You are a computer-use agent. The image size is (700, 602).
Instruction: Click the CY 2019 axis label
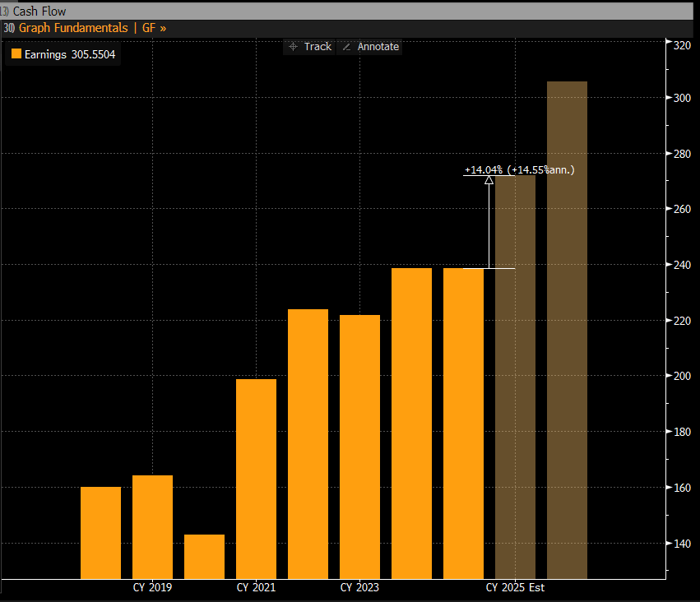(152, 588)
